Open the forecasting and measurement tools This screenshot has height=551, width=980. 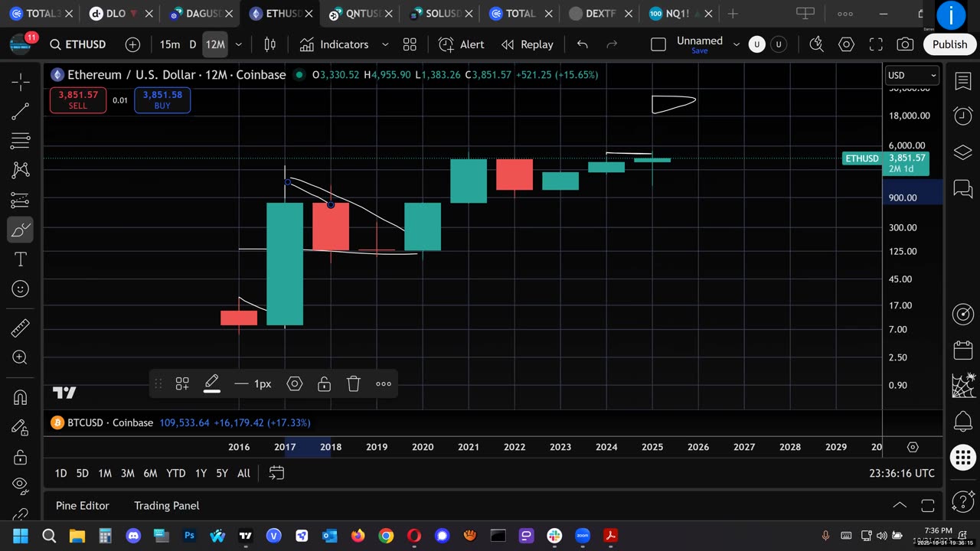tap(21, 201)
